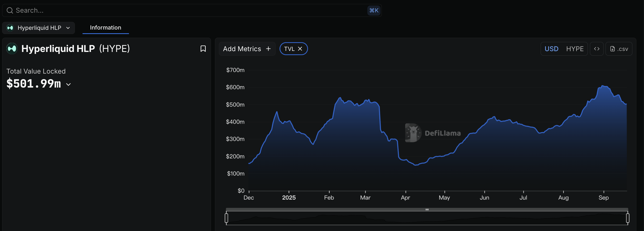
Task: Click the search magnifier icon
Action: click(10, 11)
